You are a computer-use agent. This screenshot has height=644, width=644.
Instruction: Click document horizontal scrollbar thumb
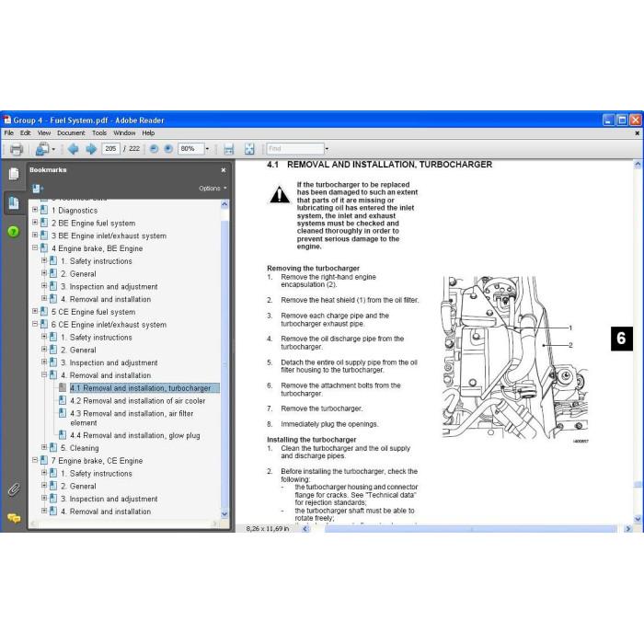(471, 529)
